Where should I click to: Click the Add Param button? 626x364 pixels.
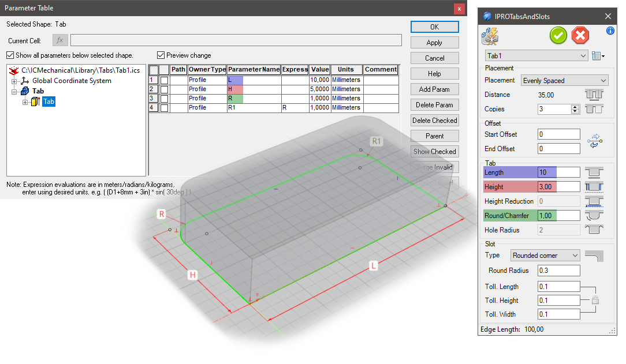click(434, 89)
